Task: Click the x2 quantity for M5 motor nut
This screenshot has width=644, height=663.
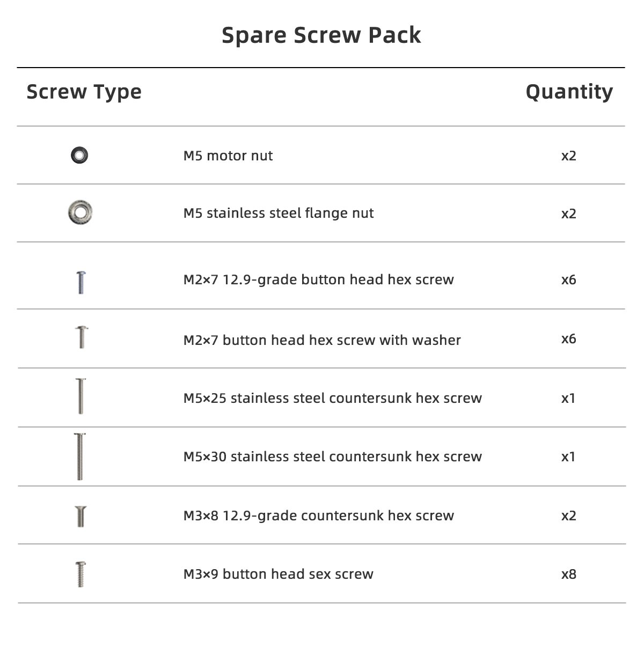Action: (568, 156)
